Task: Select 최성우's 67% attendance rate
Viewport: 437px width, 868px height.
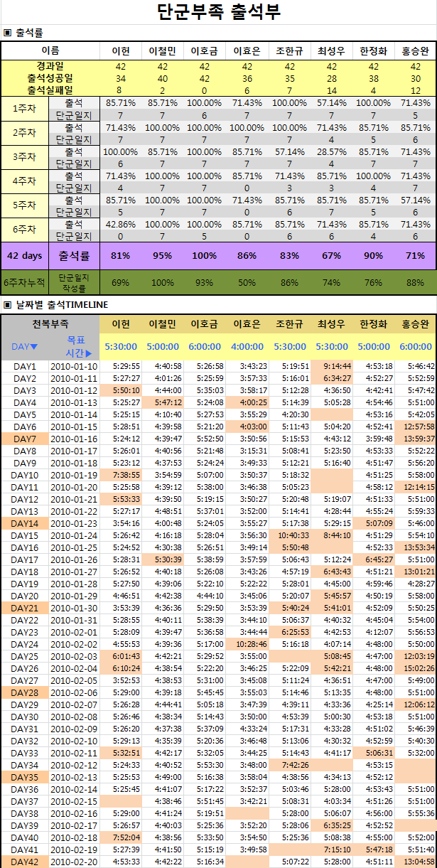Action: click(x=331, y=255)
